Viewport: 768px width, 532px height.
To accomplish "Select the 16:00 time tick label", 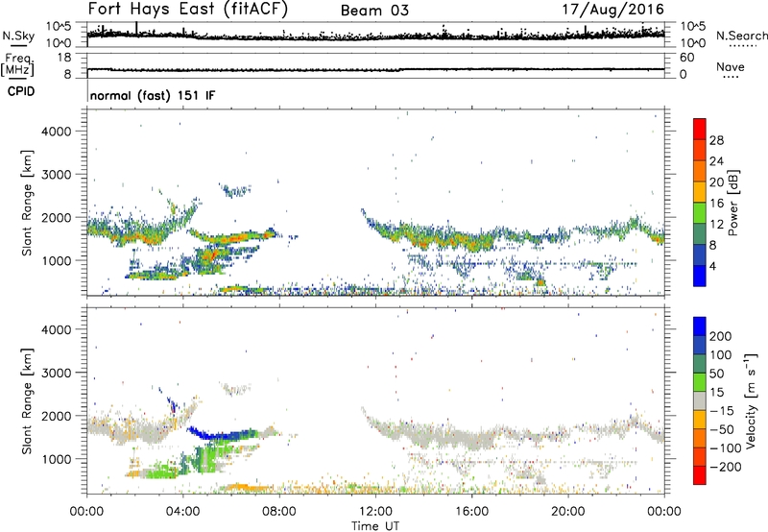I will (471, 512).
